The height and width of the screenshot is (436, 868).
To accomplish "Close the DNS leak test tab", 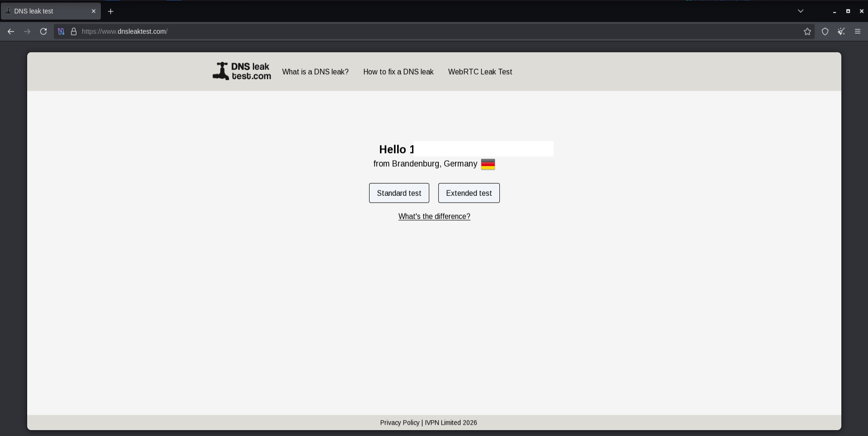I will 94,11.
